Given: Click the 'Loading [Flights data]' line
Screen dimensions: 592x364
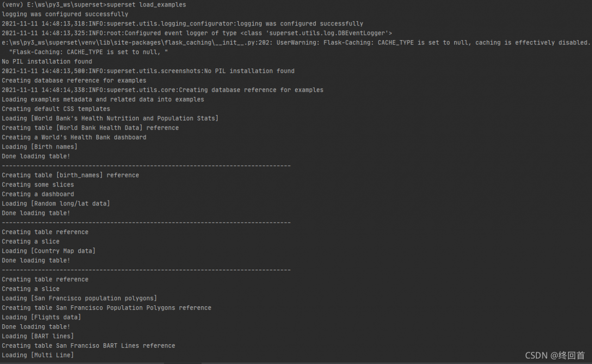Looking at the screenshot, I should [41, 317].
